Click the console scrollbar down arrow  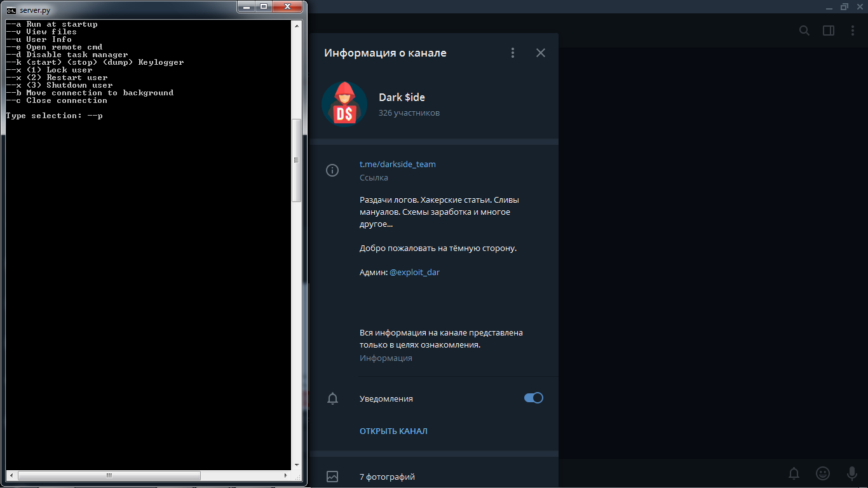click(296, 464)
